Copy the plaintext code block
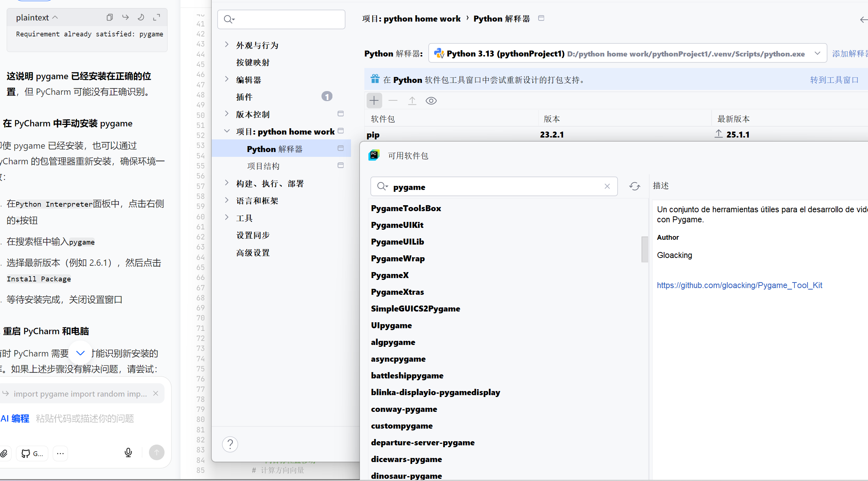Image resolution: width=868 pixels, height=481 pixels. click(x=110, y=17)
